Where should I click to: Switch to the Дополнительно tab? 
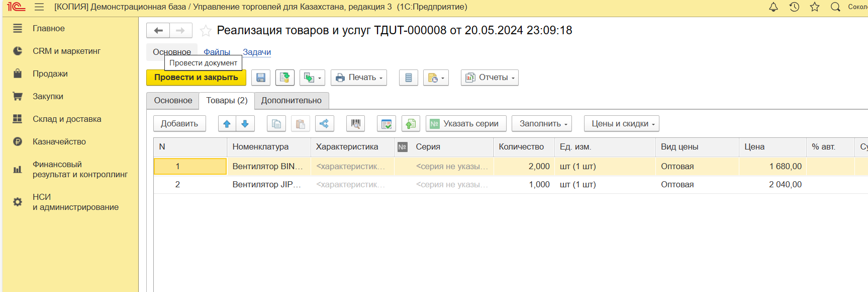click(291, 101)
